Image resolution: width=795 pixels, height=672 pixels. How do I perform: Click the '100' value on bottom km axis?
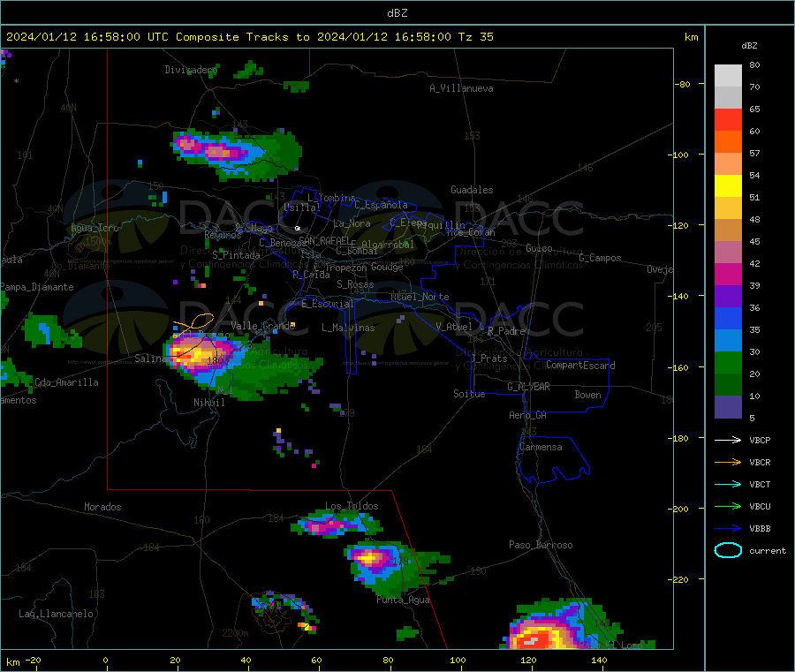(458, 660)
